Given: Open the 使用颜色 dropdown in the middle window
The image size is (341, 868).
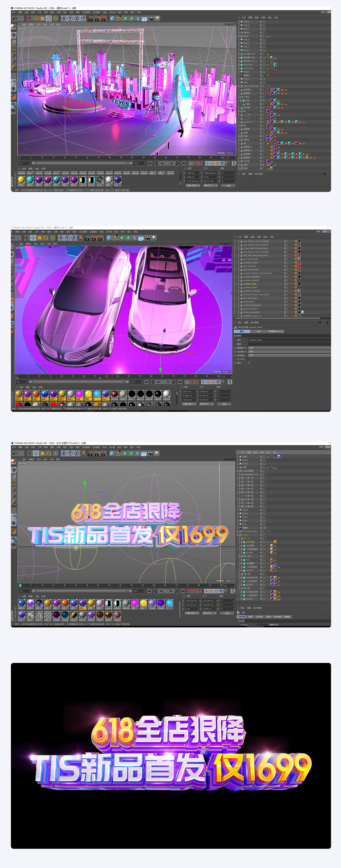Looking at the screenshot, I should click(290, 355).
